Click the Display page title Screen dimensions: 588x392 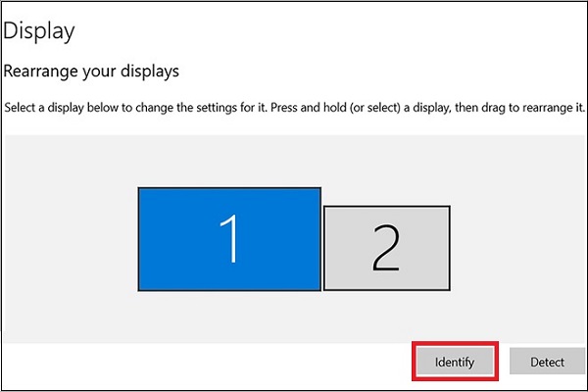pyautogui.click(x=39, y=30)
